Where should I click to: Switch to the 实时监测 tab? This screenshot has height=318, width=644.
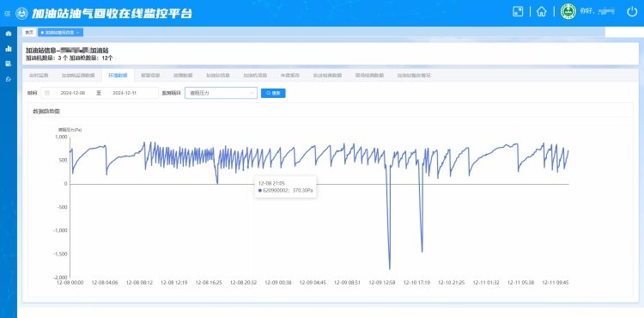(39, 76)
